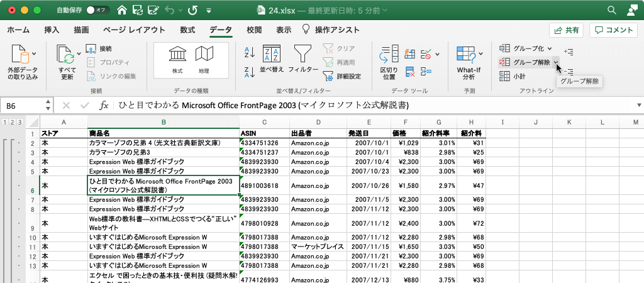Image resolution: width=644 pixels, height=283 pixels.
Task: Expand the formula bar
Action: point(639,105)
